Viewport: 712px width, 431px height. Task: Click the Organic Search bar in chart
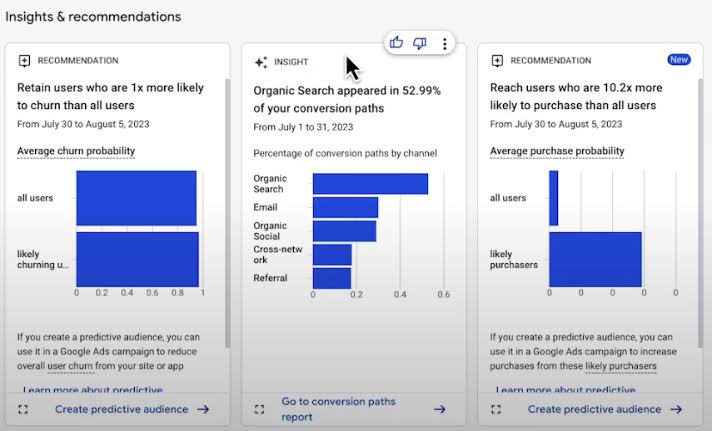tap(370, 184)
